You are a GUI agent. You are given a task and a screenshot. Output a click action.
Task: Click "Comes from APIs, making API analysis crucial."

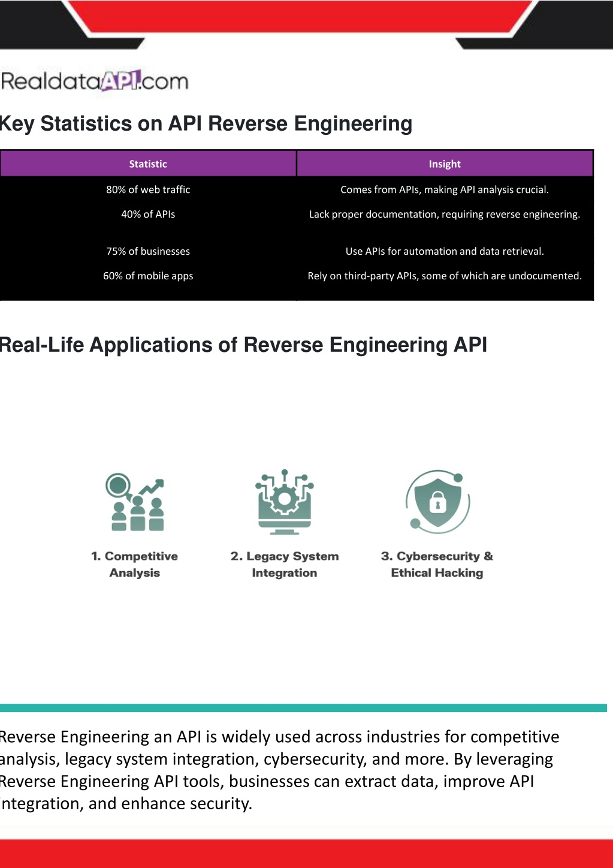445,189
